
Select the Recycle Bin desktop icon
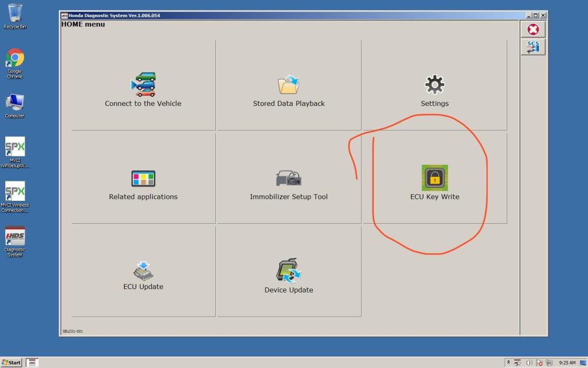15,16
